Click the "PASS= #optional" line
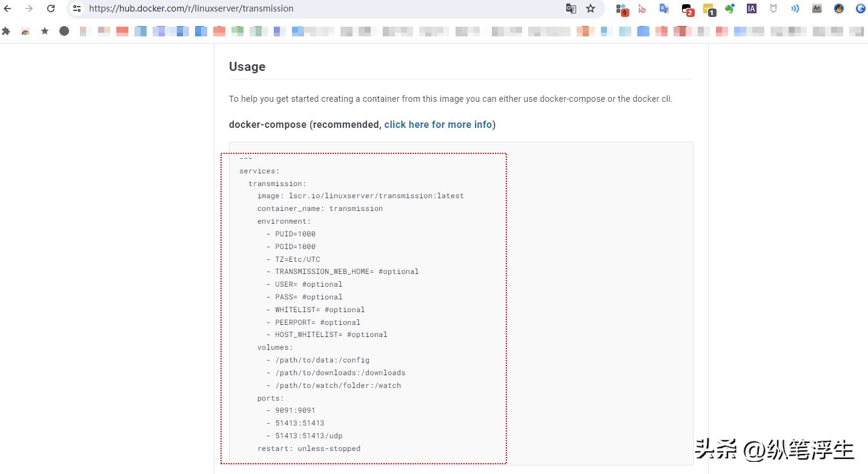 (x=305, y=297)
